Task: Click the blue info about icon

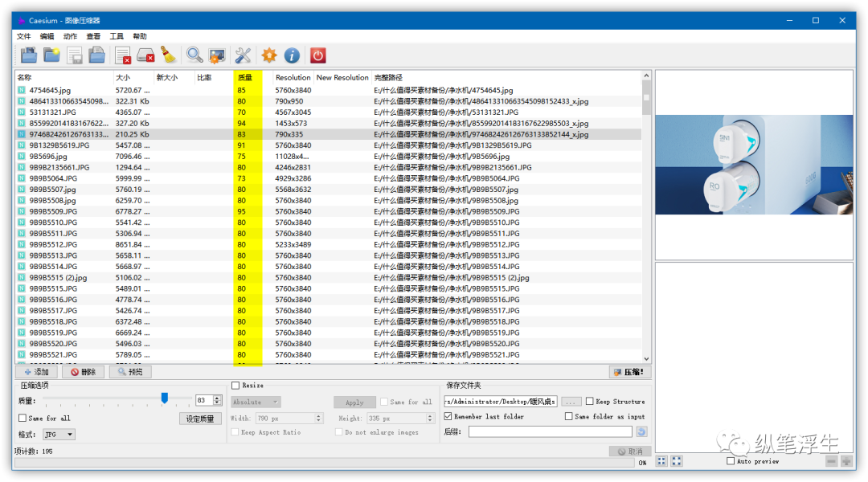Action: 292,55
